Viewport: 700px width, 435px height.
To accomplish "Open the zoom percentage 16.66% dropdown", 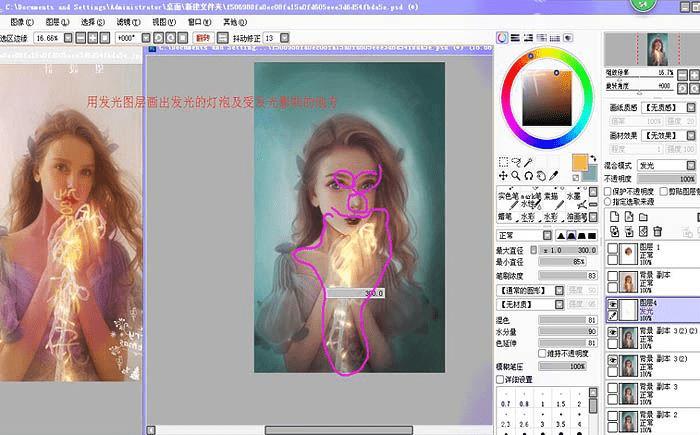I will (x=68, y=38).
